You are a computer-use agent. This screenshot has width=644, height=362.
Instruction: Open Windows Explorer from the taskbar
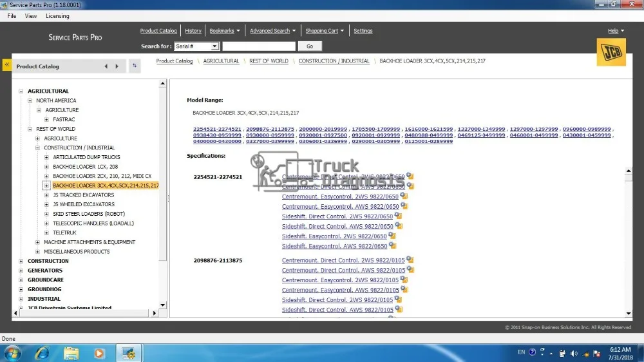coord(71,353)
